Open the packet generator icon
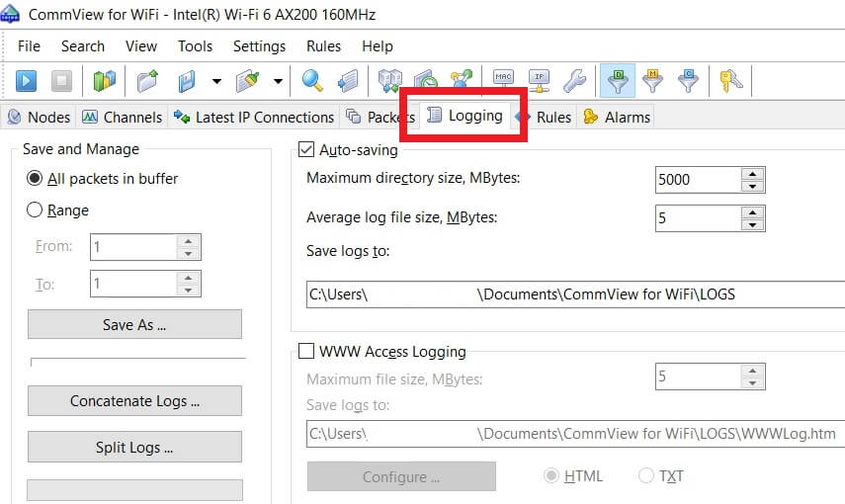The image size is (845, 504). click(x=390, y=81)
